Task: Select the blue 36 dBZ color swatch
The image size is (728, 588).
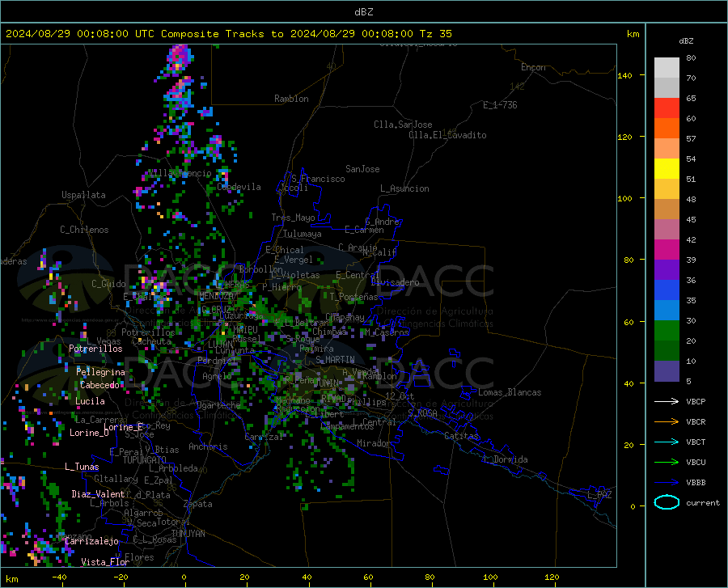Action: pyautogui.click(x=667, y=290)
